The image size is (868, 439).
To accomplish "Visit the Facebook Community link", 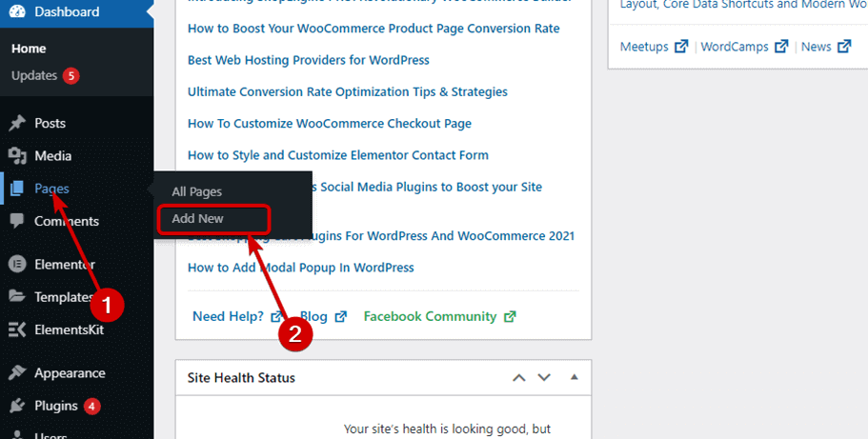I will pyautogui.click(x=430, y=317).
